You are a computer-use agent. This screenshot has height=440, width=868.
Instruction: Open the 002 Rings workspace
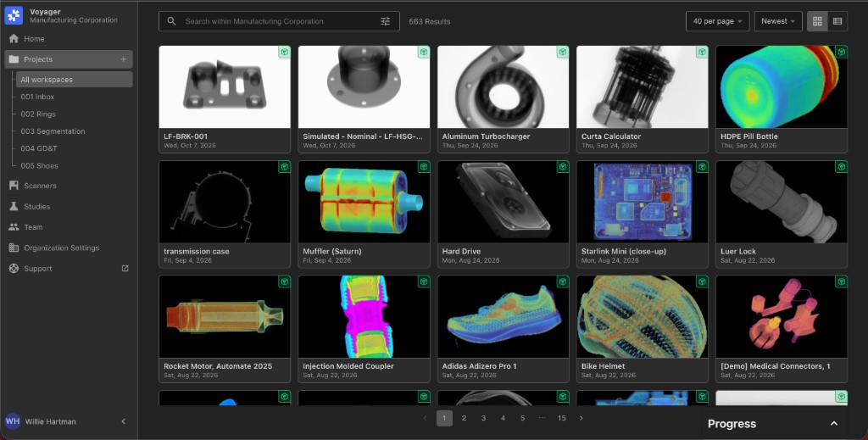click(38, 114)
